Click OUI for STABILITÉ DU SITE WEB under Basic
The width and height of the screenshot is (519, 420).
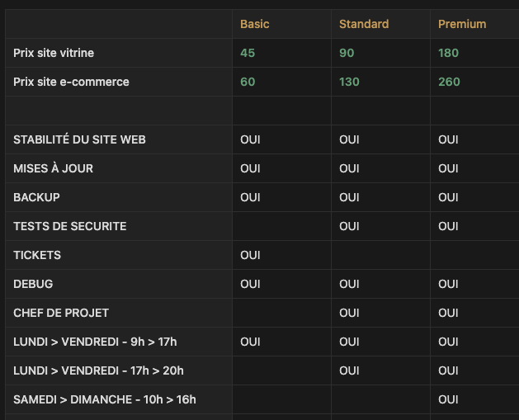250,139
